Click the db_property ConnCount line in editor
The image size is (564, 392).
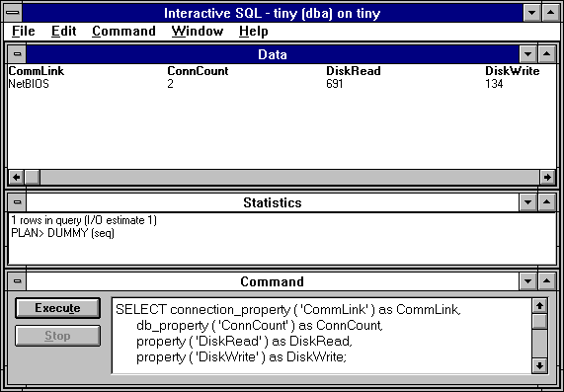(260, 326)
